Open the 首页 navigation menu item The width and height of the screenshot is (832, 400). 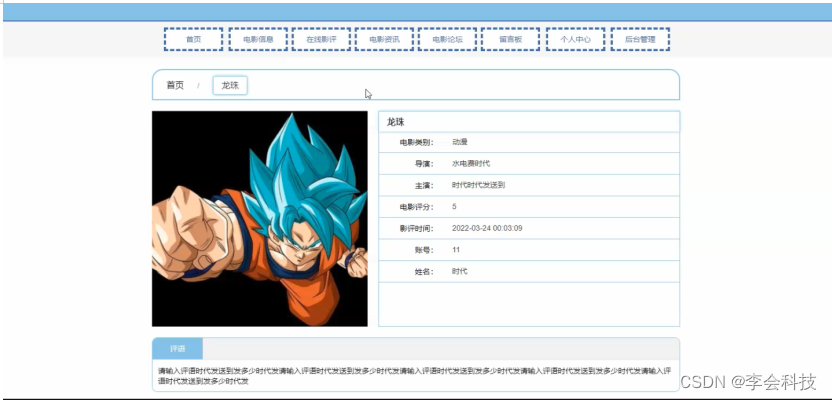[193, 39]
